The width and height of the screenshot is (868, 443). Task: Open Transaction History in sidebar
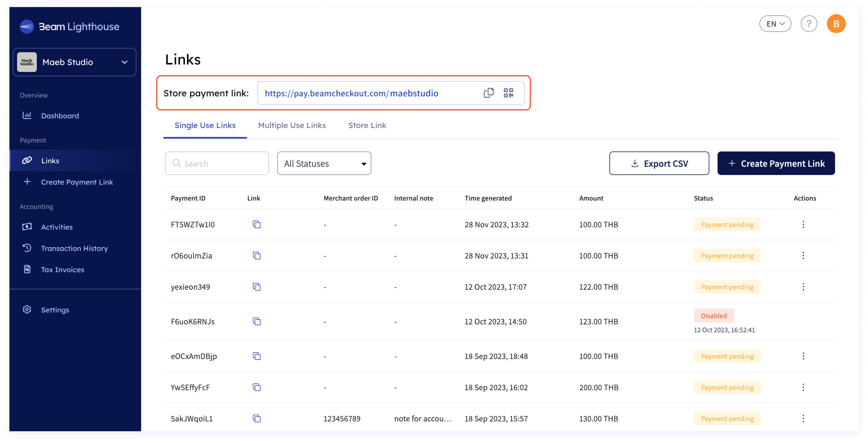[75, 249]
